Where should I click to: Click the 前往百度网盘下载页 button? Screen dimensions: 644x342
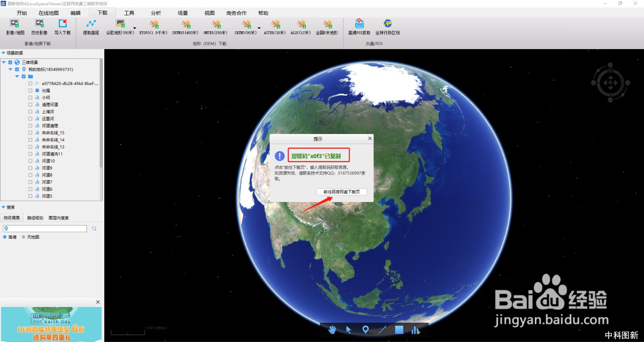coord(342,192)
